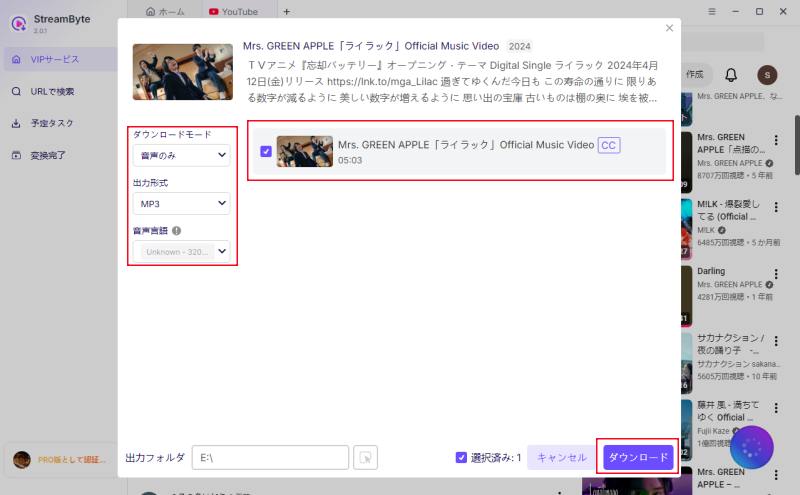Click the PRO版として認証 account button
This screenshot has height=495, width=800.
[61, 460]
